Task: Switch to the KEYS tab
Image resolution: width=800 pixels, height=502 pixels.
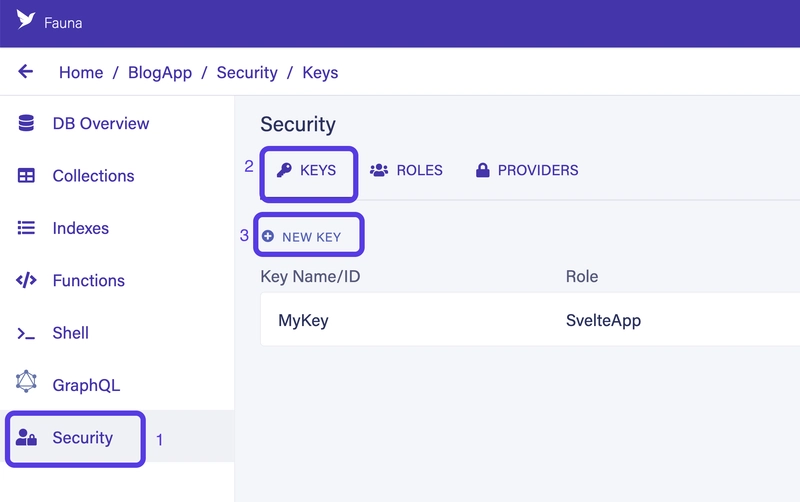Action: point(309,170)
